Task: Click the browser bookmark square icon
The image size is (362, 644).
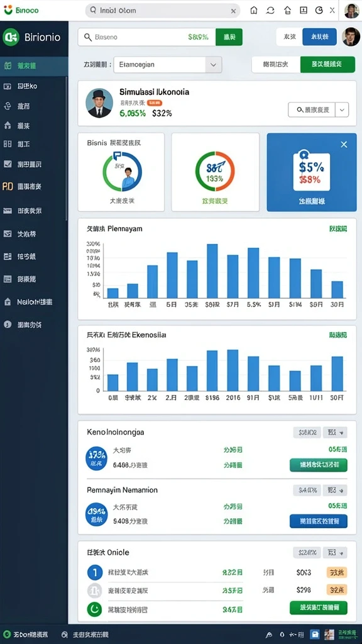Action: point(304,11)
